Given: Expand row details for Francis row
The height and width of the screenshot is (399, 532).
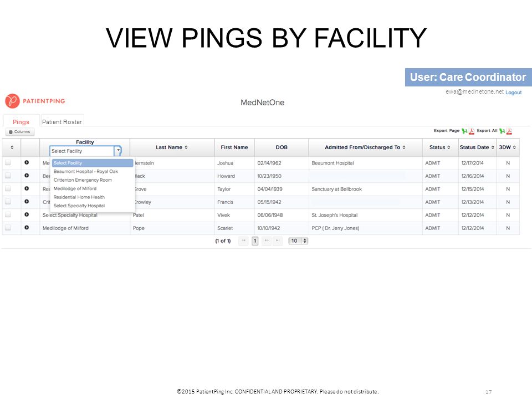Looking at the screenshot, I should [x=27, y=202].
